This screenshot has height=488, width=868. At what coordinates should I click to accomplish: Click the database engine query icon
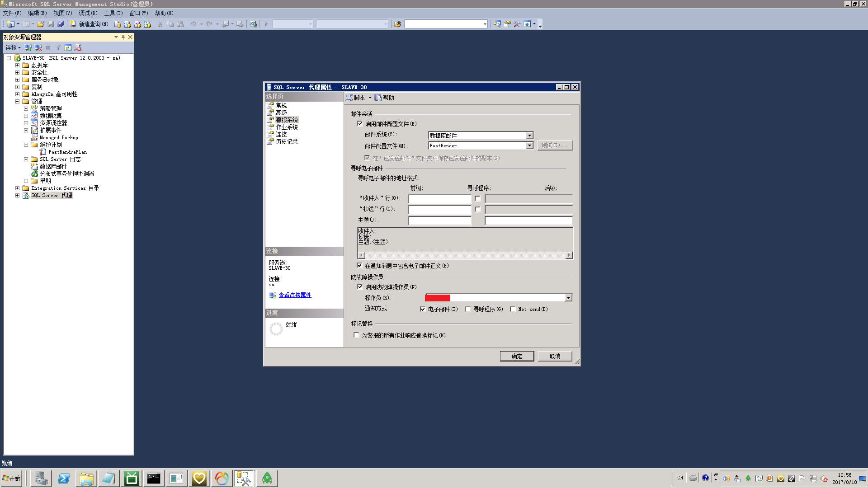click(118, 24)
